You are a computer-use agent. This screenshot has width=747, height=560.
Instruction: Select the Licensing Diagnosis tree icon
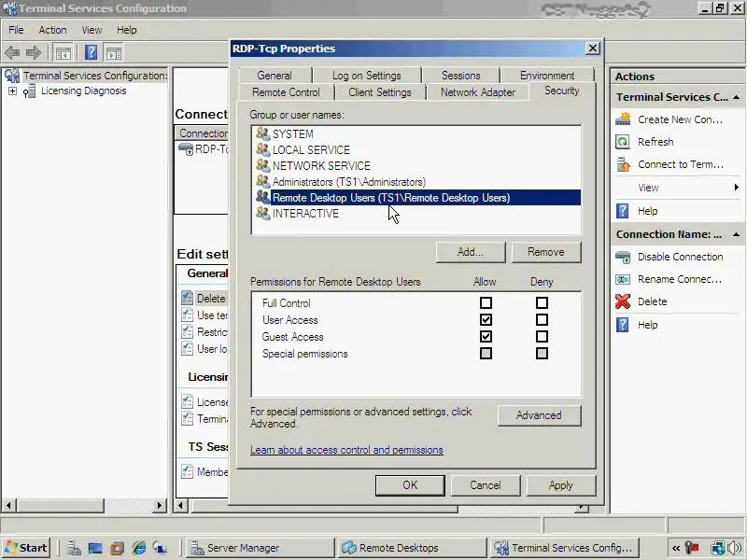[x=29, y=91]
